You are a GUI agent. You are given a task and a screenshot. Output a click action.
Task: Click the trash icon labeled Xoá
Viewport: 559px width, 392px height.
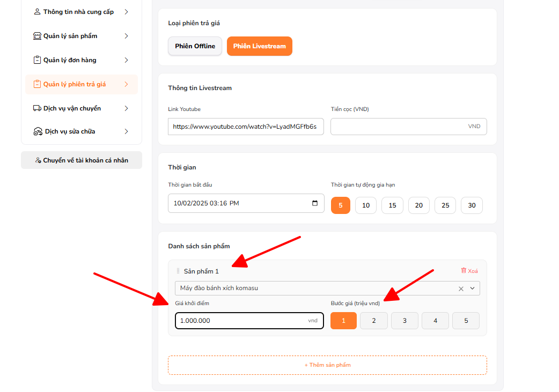point(464,271)
